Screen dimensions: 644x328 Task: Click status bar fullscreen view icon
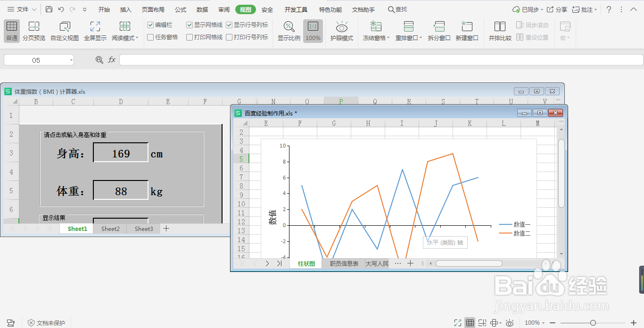point(458,323)
